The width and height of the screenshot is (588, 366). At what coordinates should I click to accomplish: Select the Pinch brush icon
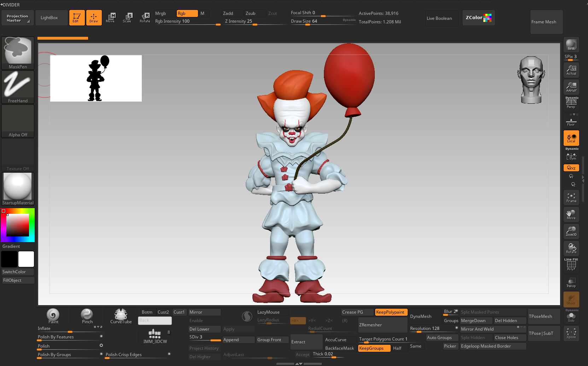pyautogui.click(x=87, y=316)
